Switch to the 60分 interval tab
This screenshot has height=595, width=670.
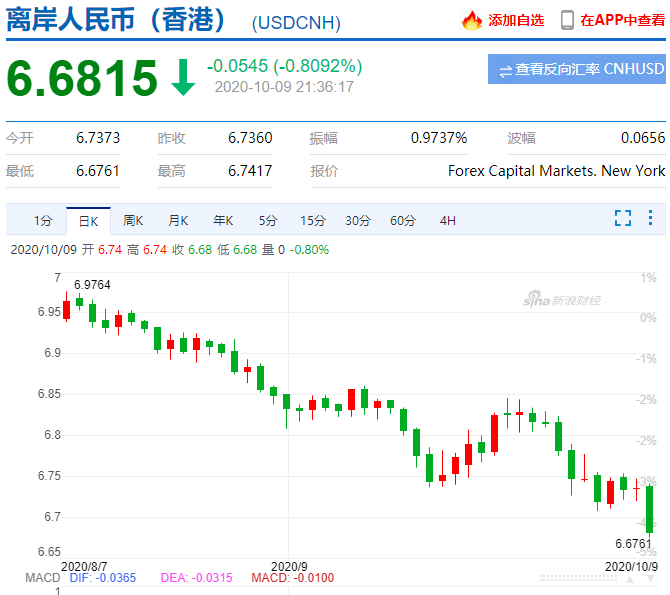(403, 220)
